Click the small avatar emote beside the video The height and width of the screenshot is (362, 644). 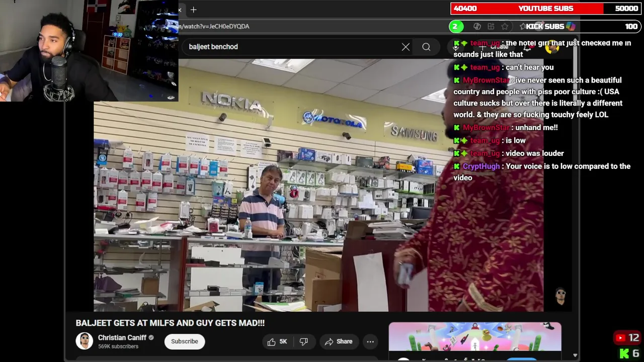coord(560,296)
